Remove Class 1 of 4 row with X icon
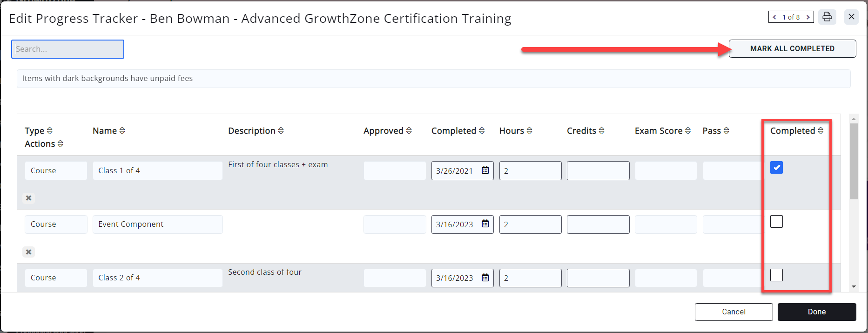The image size is (868, 333). point(29,198)
